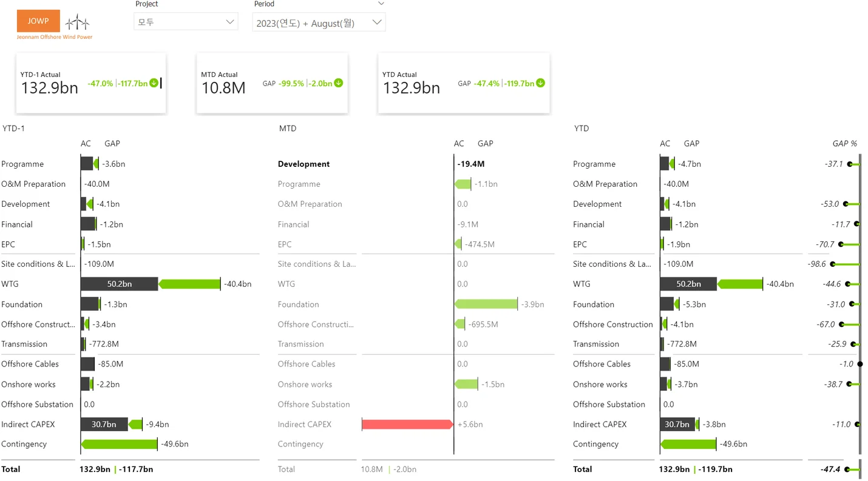Image resolution: width=868 pixels, height=481 pixels.
Task: Select Programme row label in YTD-1 chart
Action: [22, 164]
